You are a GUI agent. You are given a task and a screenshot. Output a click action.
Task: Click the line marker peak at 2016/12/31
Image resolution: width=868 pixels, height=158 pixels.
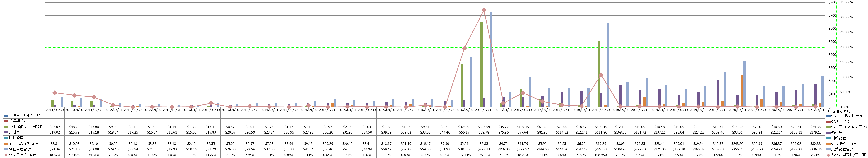484,10
